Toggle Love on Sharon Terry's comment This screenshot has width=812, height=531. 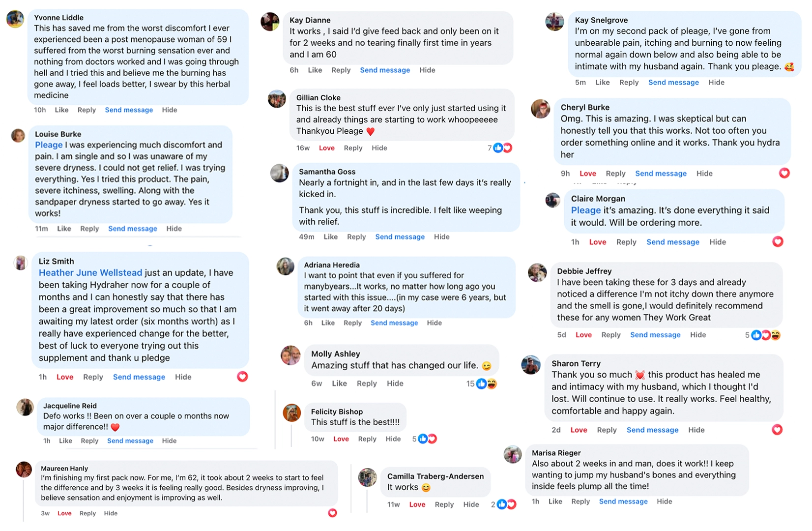pyautogui.click(x=579, y=430)
